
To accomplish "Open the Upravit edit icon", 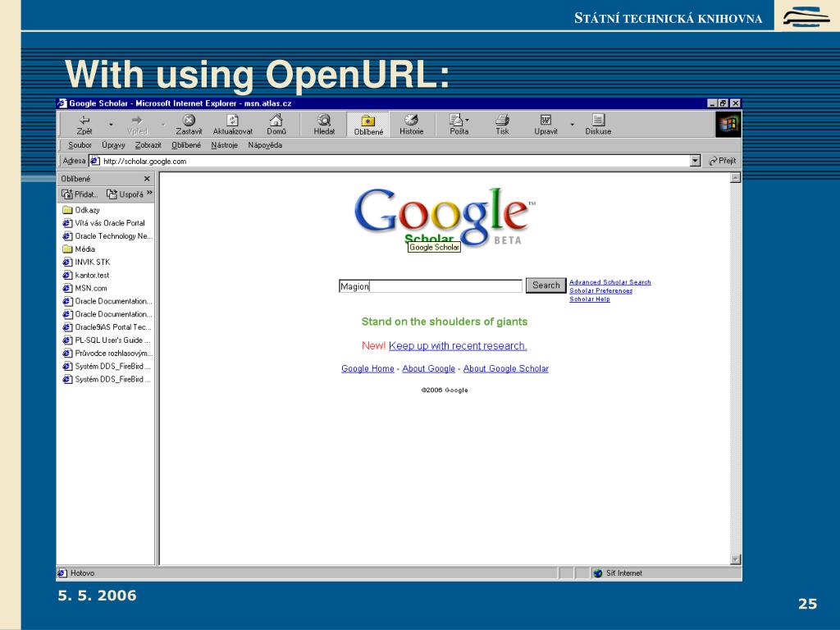I will [546, 120].
